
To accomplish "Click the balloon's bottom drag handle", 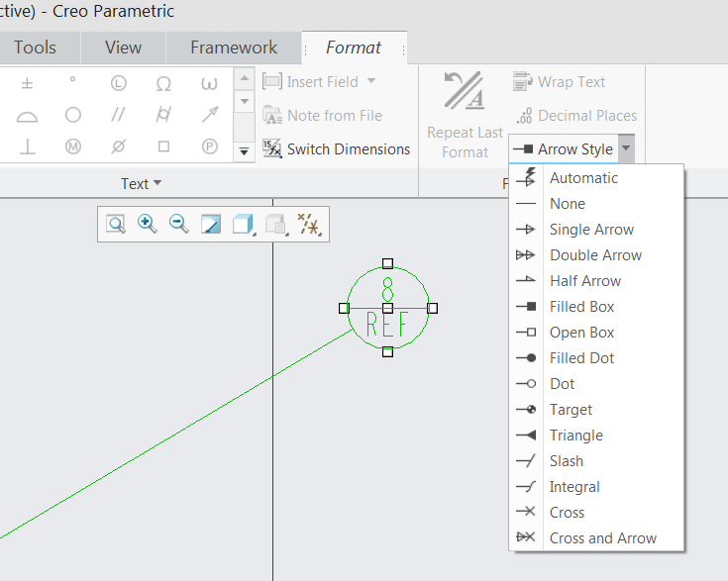I will click(387, 351).
